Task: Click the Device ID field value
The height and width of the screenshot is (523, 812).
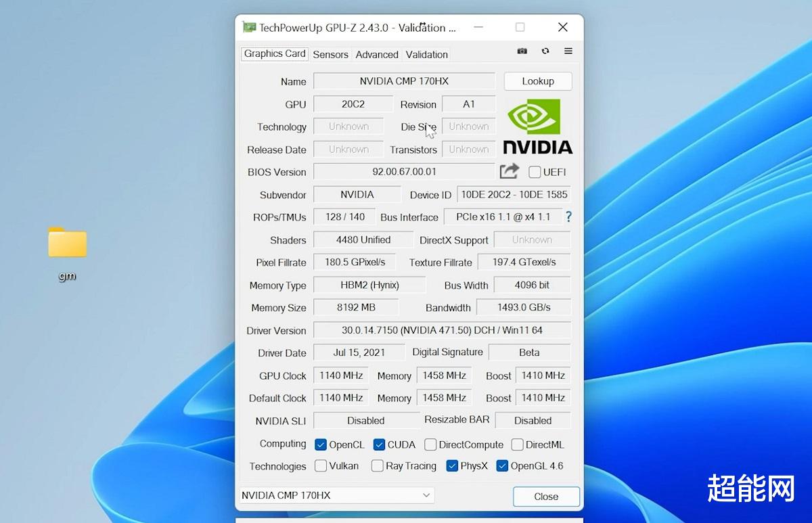Action: 514,195
